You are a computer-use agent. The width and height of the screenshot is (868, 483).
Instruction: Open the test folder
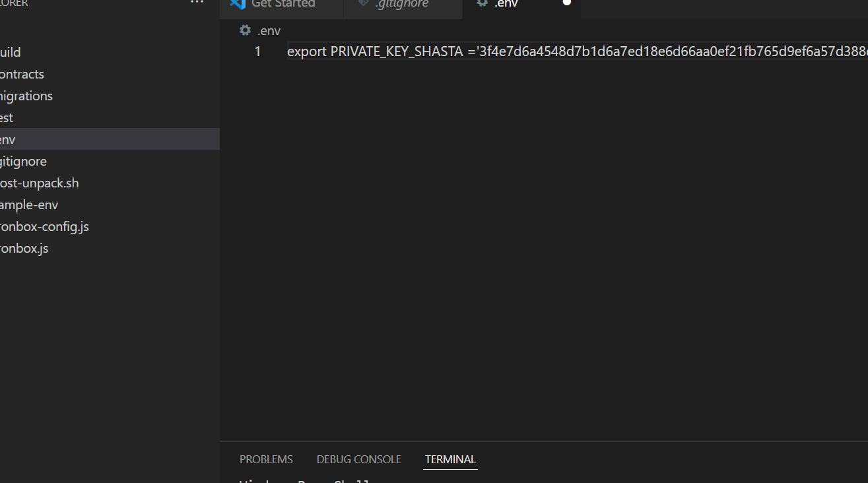tap(7, 117)
